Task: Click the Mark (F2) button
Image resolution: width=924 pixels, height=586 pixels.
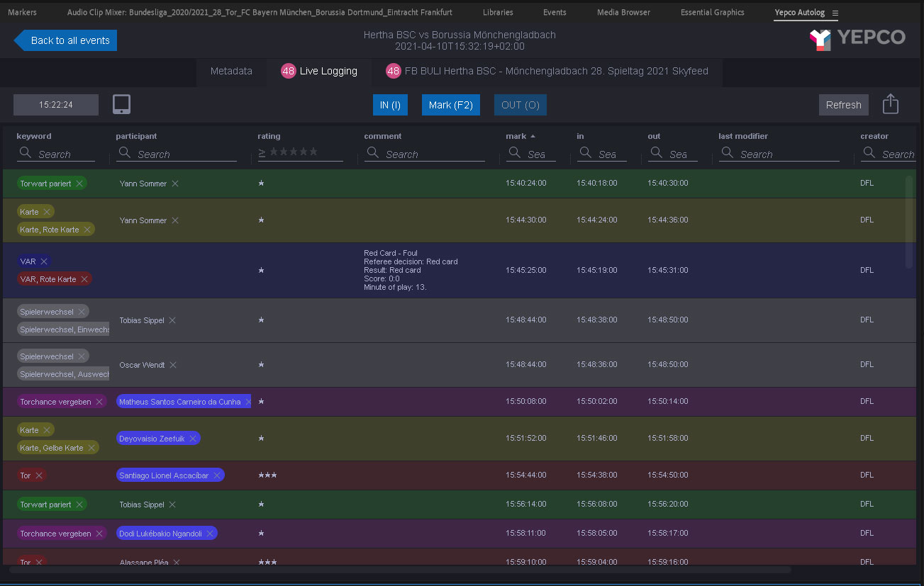Action: (x=451, y=105)
